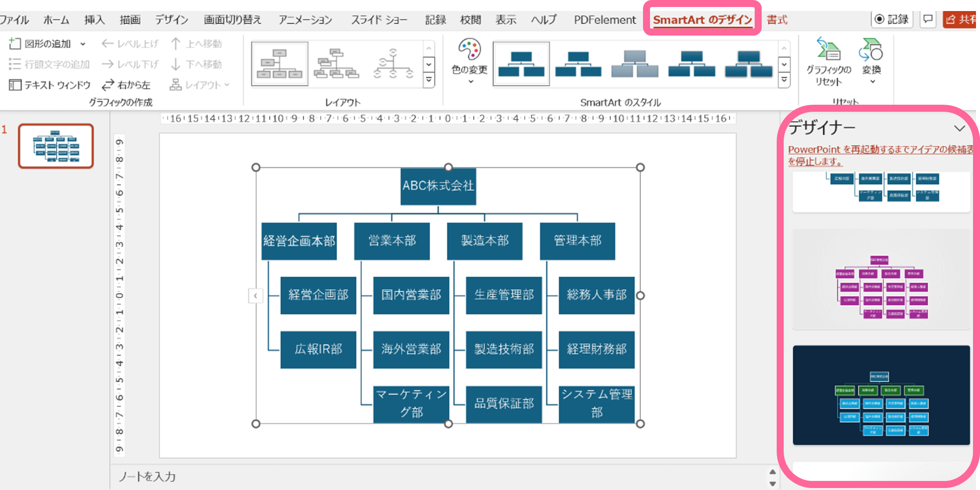Expand the SmartArt styles gallery
Screen dimensions: 980x490
(x=784, y=80)
